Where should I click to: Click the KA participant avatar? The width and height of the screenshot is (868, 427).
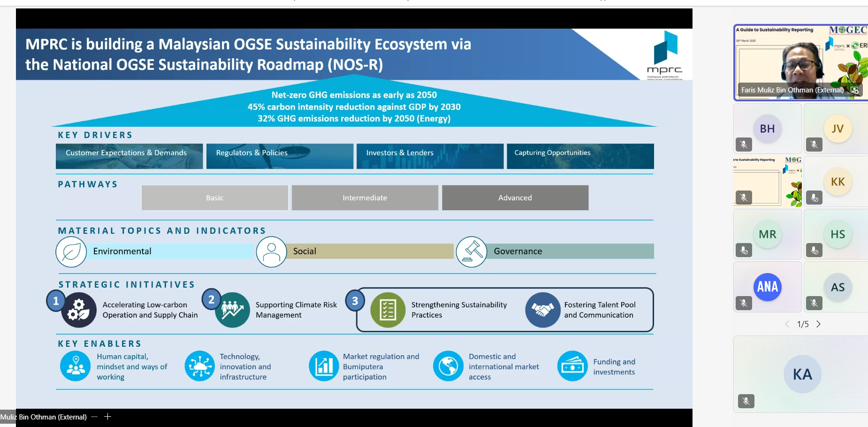click(x=802, y=374)
